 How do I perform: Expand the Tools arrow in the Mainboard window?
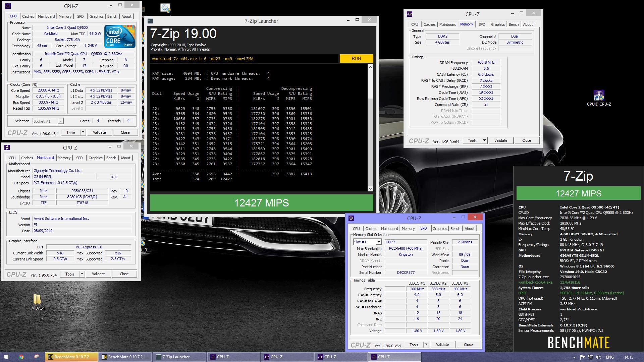click(x=82, y=274)
